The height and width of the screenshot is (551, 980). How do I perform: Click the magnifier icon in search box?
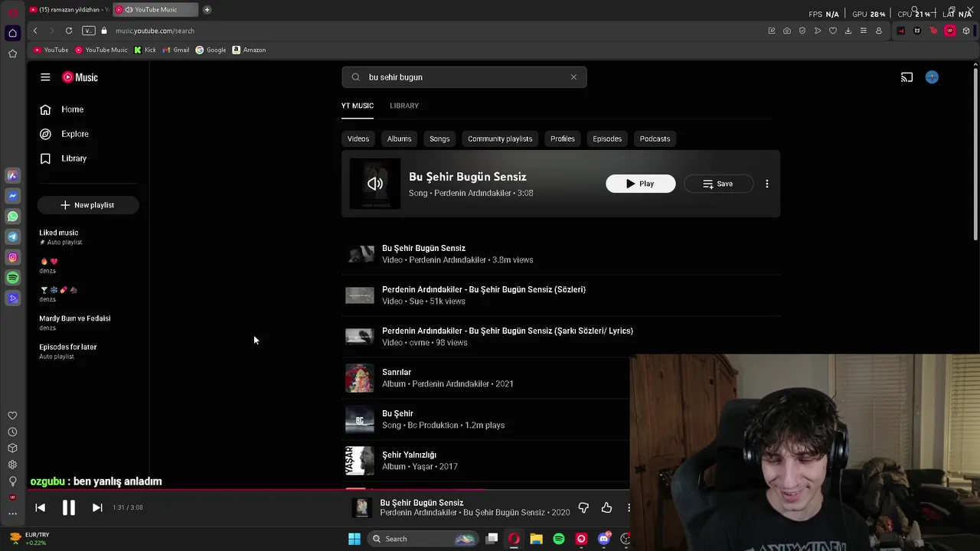[x=356, y=77]
